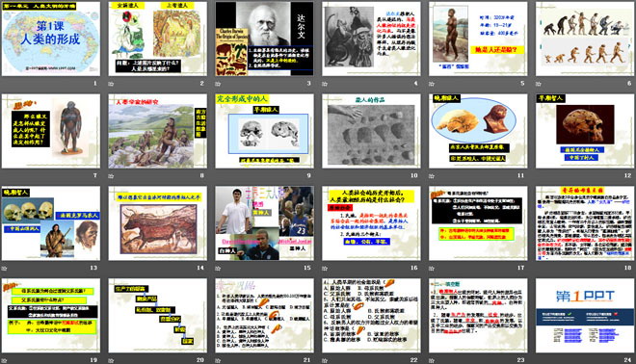Image resolution: width=636 pixels, height=364 pixels.
Task: Select slide 12 with dark fossil skull
Action: click(x=585, y=131)
